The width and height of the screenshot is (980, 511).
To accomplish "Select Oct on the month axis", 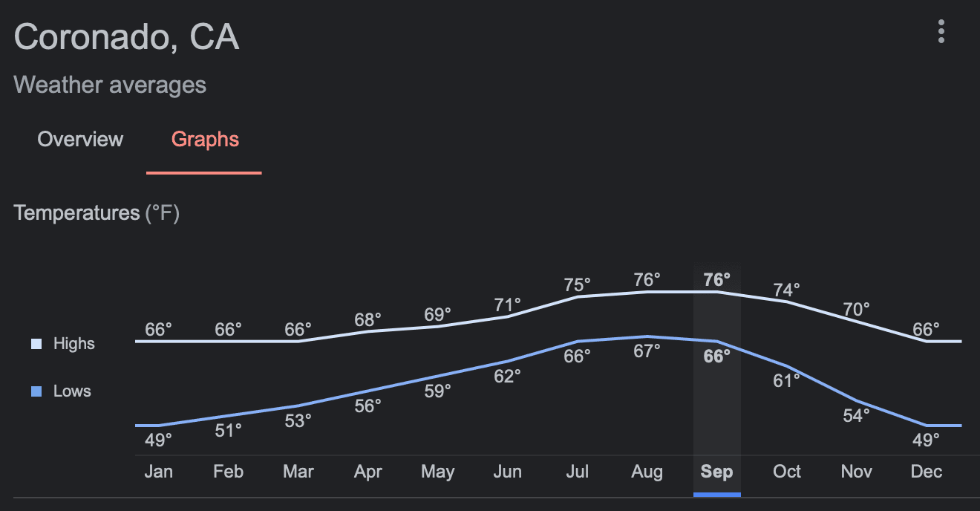I will (786, 472).
